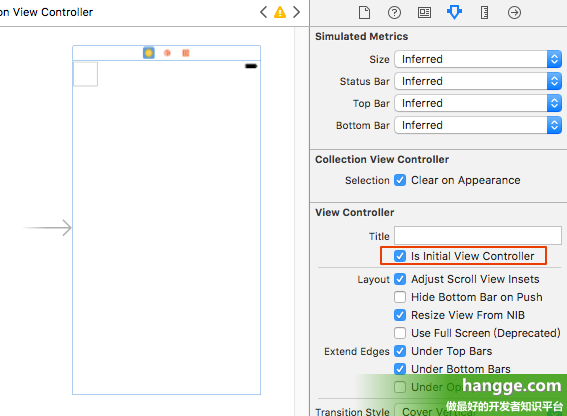This screenshot has height=416, width=567.
Task: Toggle Adjust Scroll View Insets checkbox
Action: (x=400, y=279)
